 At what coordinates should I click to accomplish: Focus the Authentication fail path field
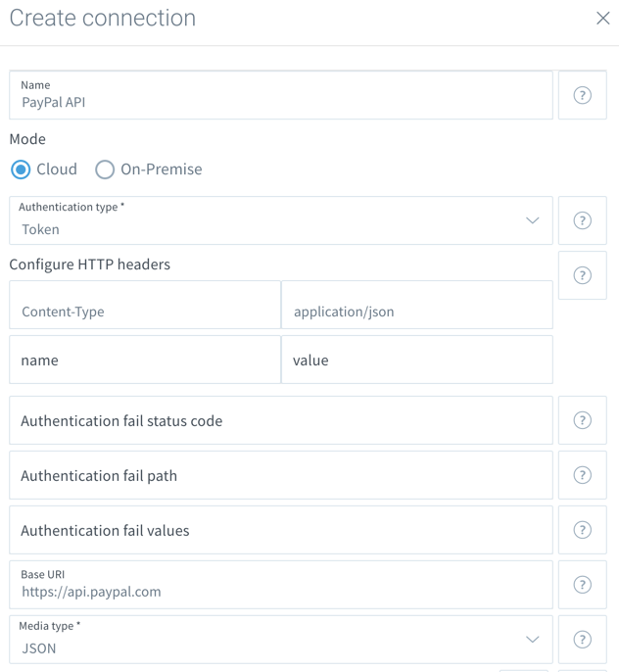[x=281, y=475]
